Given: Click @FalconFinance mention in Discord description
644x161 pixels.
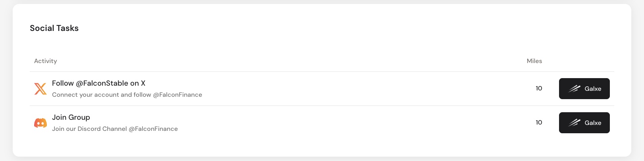Looking at the screenshot, I should pos(153,129).
